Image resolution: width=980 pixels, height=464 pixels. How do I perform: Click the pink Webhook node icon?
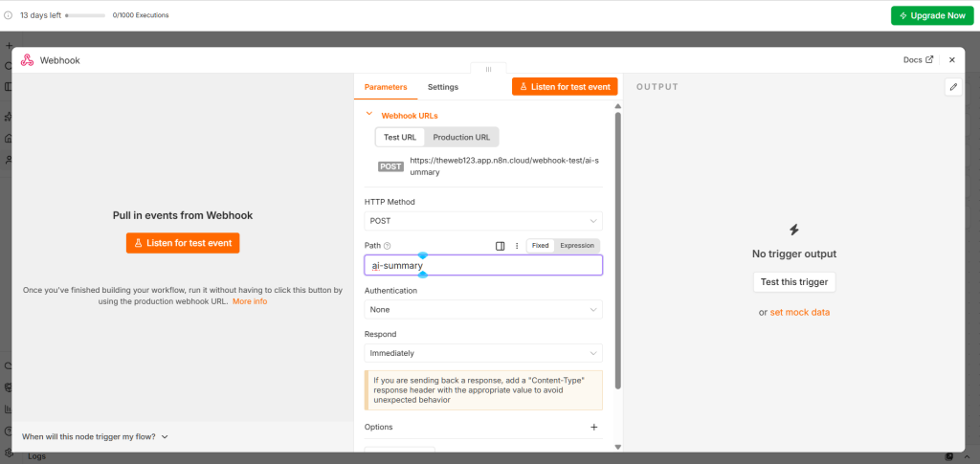(27, 60)
